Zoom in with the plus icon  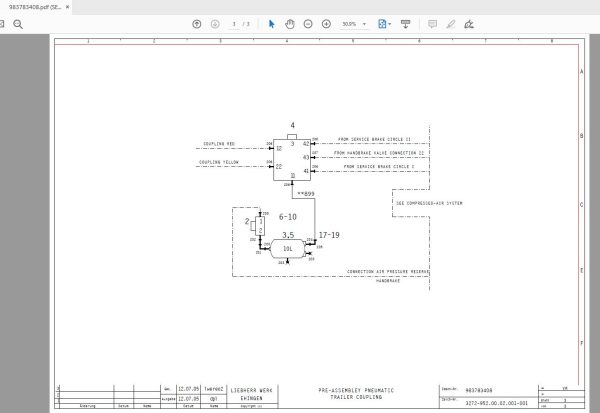tap(326, 24)
